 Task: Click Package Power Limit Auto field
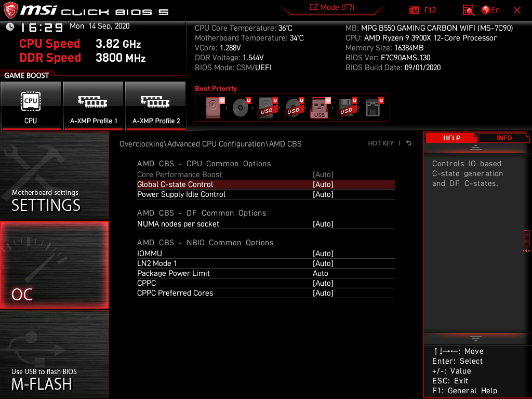[320, 273]
